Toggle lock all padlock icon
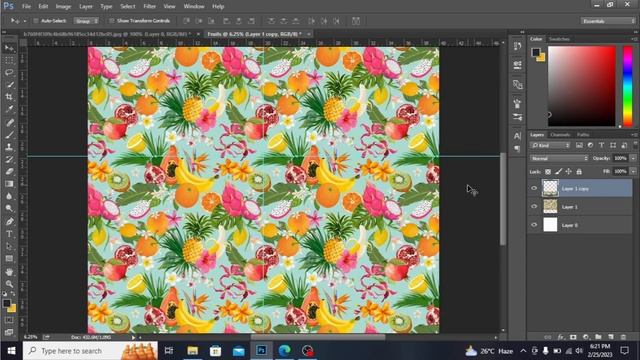 [579, 172]
